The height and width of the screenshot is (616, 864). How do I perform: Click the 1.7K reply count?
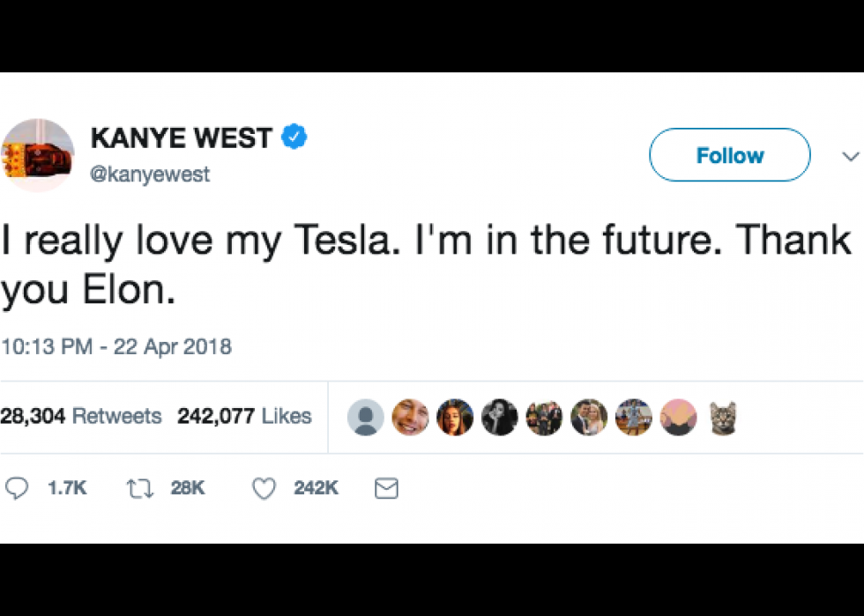67,488
